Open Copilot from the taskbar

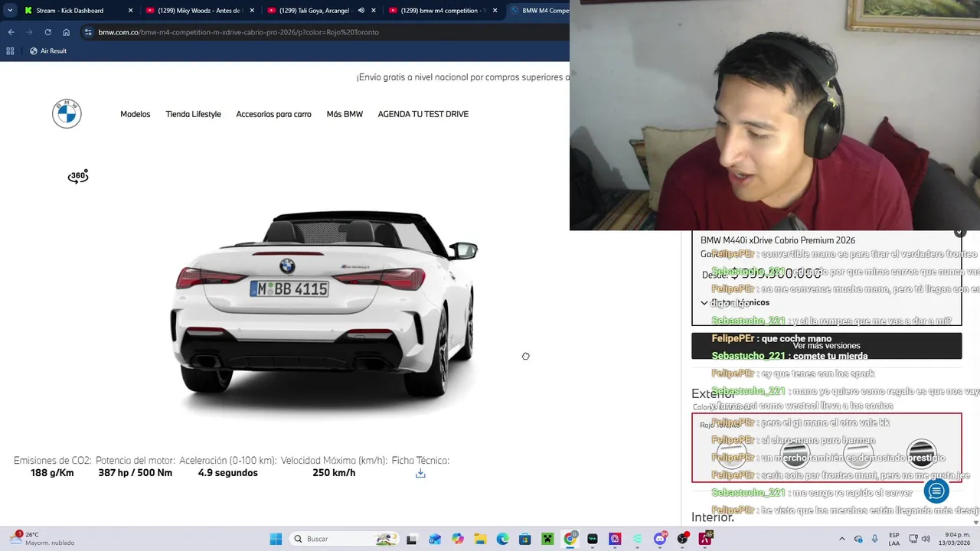click(458, 539)
